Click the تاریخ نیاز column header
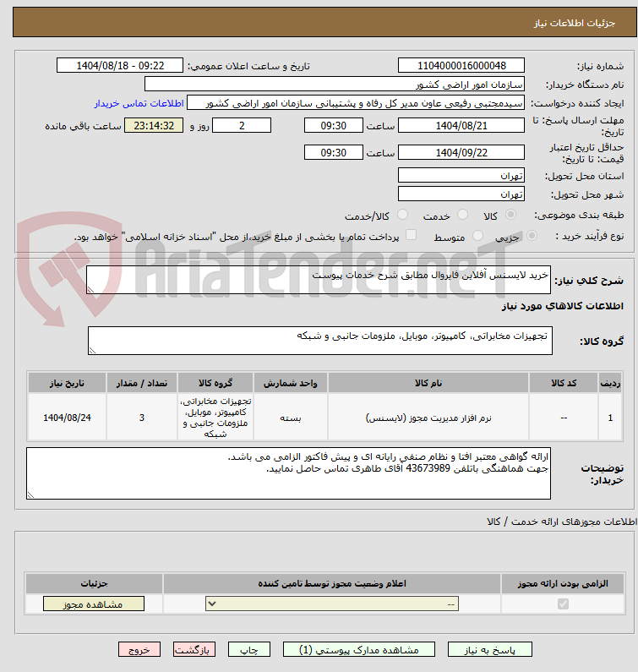 point(67,383)
